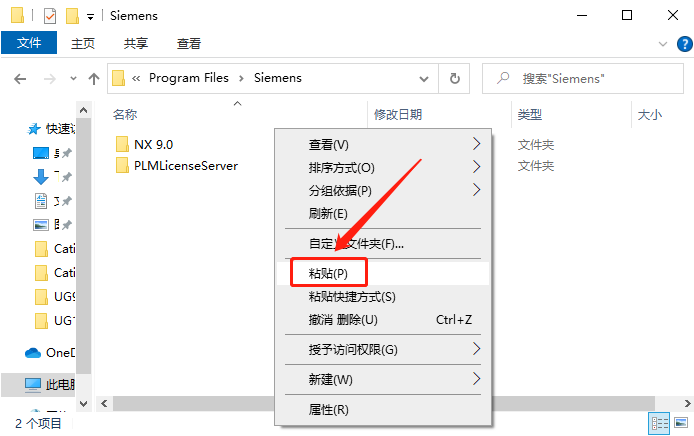The image size is (694, 436).
Task: Click the PLMLicenseServer folder icon
Action: click(122, 166)
